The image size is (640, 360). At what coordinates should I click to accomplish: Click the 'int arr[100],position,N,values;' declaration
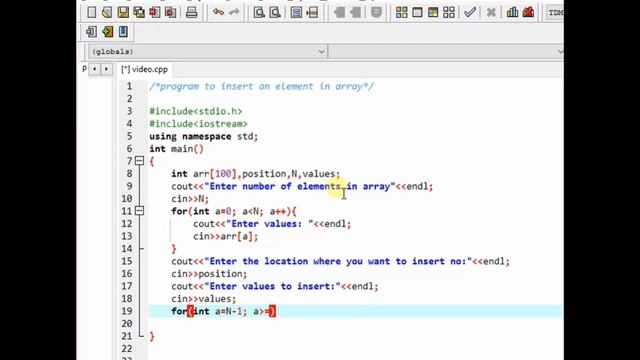[x=256, y=174]
